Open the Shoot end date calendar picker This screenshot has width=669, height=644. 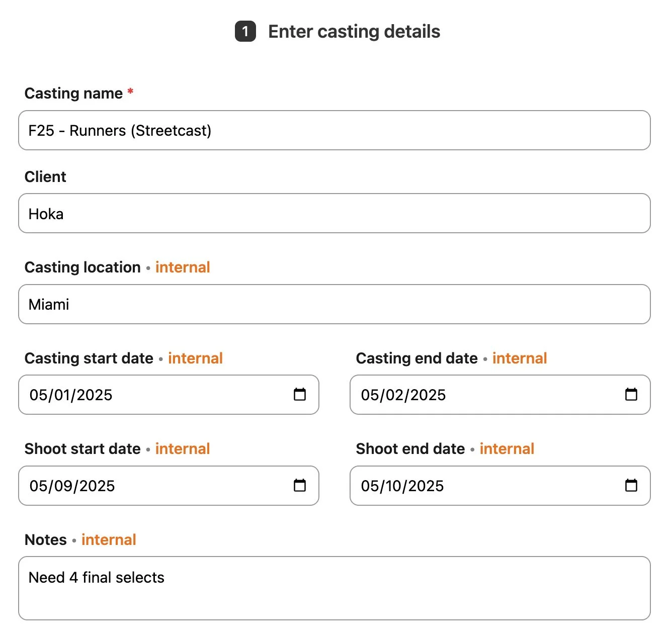(631, 486)
